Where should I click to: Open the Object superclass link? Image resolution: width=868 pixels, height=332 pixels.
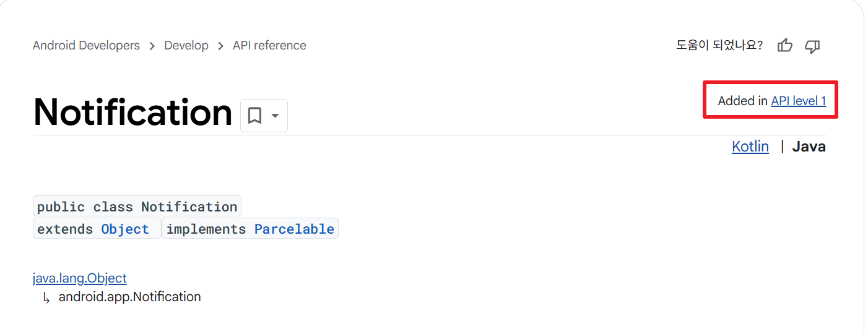(x=125, y=229)
